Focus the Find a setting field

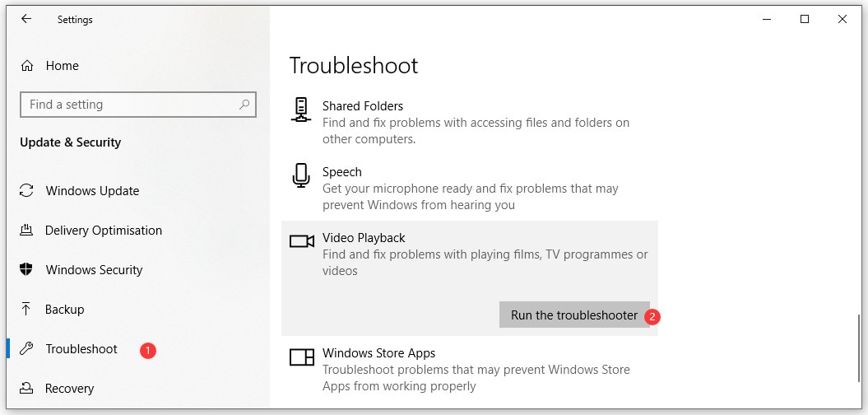coord(132,105)
